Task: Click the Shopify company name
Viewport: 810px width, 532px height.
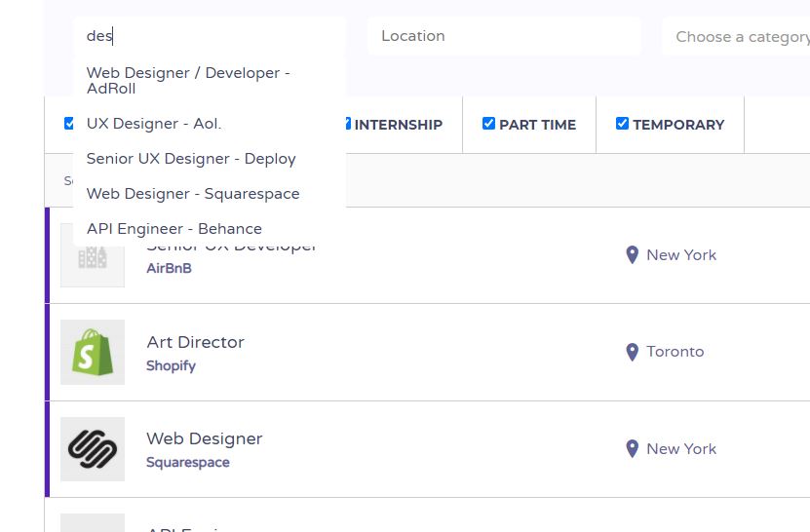Action: tap(171, 365)
